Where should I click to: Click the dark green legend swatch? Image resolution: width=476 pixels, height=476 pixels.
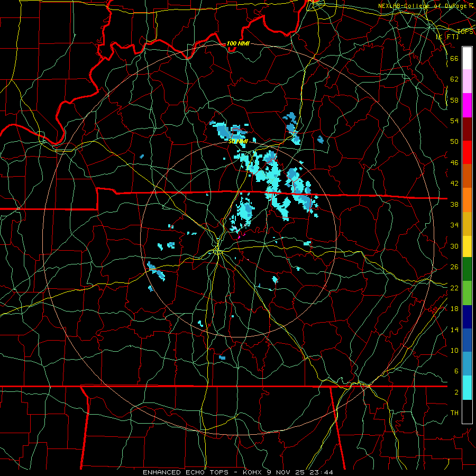(467, 269)
